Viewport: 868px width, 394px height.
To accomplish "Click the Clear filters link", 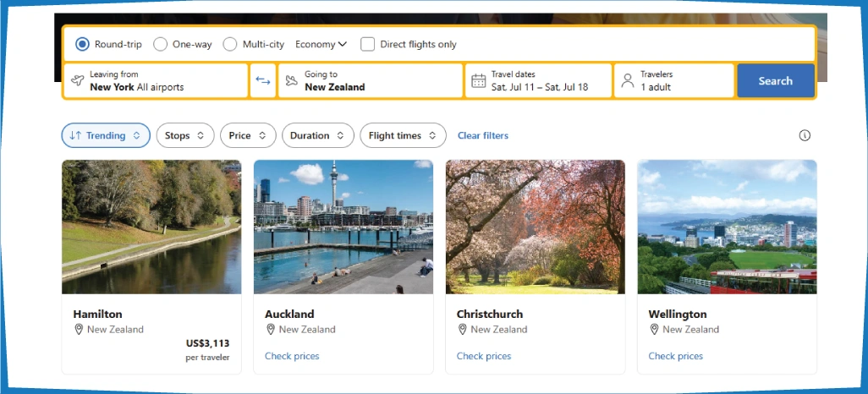I will click(483, 135).
